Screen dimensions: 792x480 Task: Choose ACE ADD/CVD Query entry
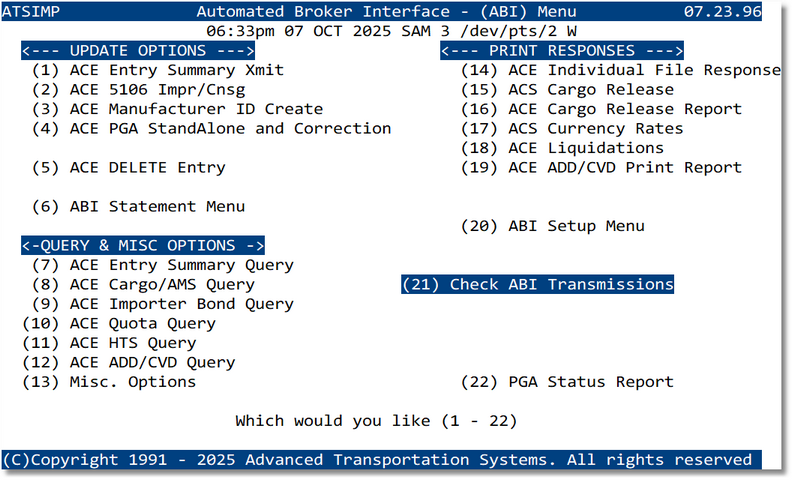[x=128, y=363]
